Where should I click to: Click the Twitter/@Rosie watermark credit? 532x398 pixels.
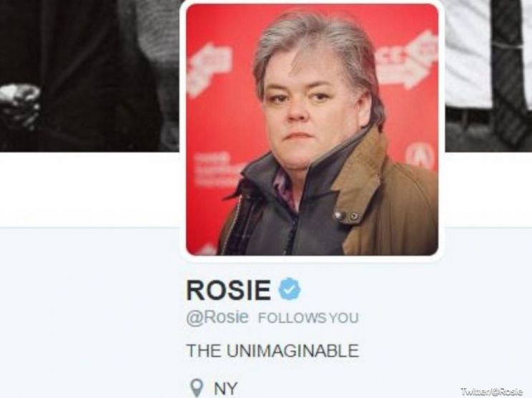(491, 392)
